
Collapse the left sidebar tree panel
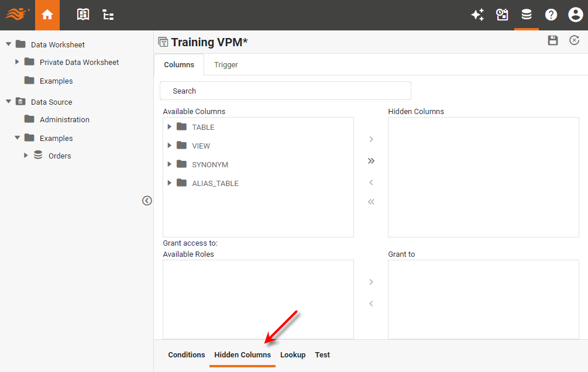(x=147, y=201)
